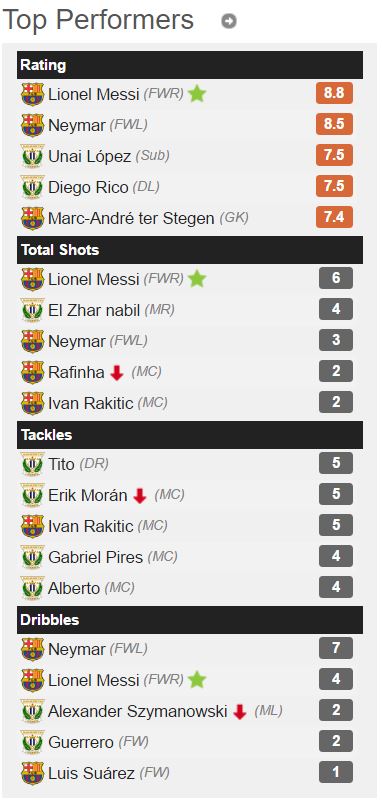This screenshot has width=382, height=811.
Task: Select the Tackles section header
Action: 190,435
